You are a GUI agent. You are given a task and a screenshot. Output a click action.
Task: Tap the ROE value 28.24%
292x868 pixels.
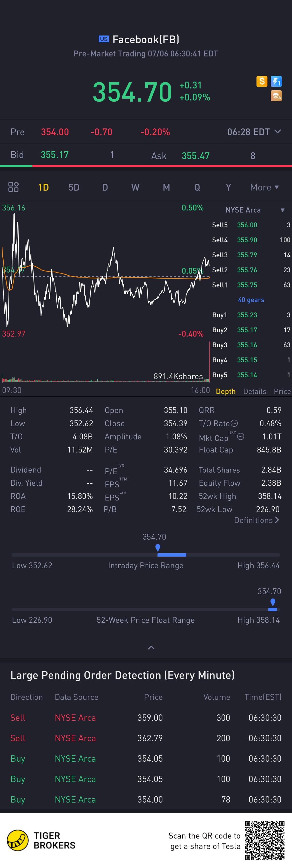80,509
